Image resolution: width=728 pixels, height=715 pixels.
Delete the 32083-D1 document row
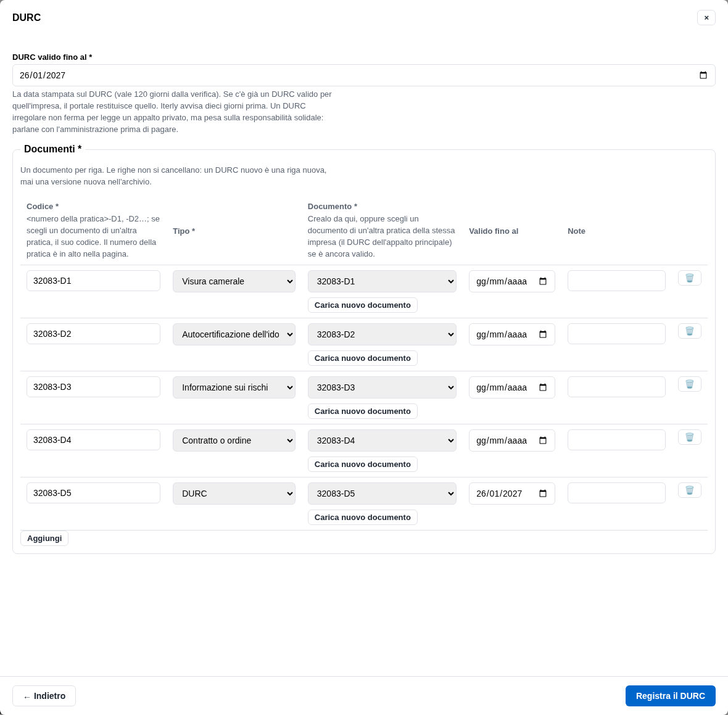690,278
